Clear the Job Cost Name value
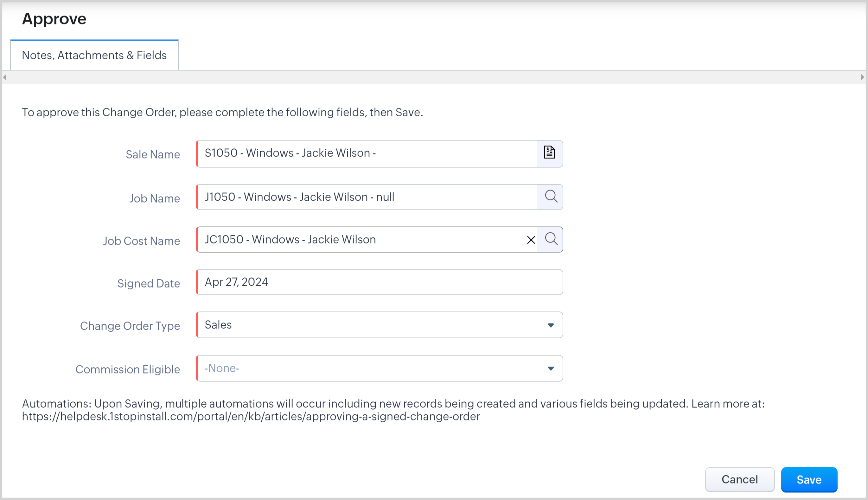868x500 pixels. pyautogui.click(x=531, y=240)
